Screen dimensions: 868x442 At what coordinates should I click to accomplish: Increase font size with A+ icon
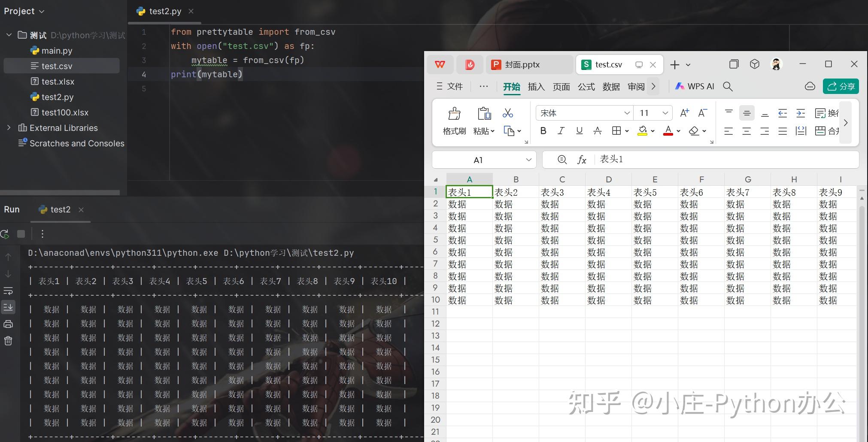pyautogui.click(x=683, y=112)
